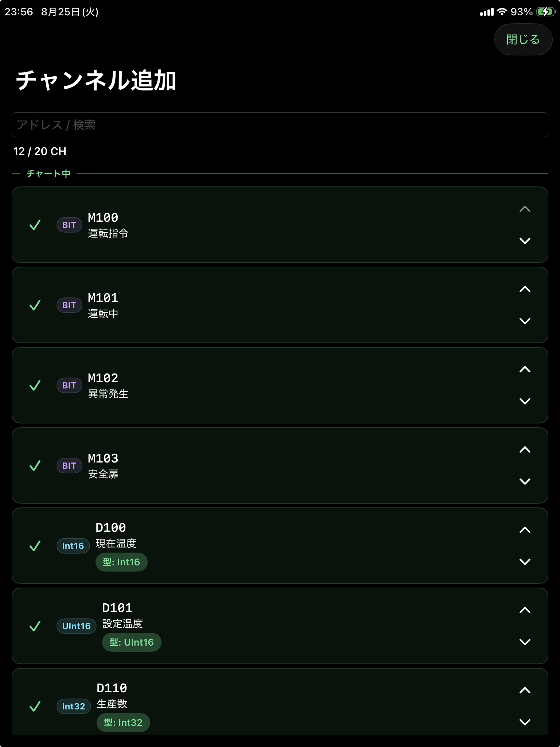Move M102 異常発生 channel up

click(x=525, y=369)
